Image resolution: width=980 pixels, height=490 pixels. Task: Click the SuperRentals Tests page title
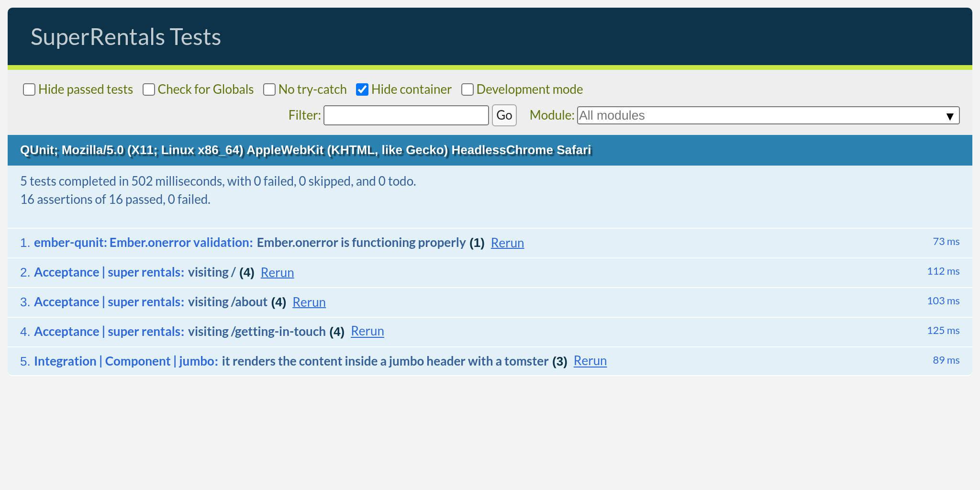[126, 36]
